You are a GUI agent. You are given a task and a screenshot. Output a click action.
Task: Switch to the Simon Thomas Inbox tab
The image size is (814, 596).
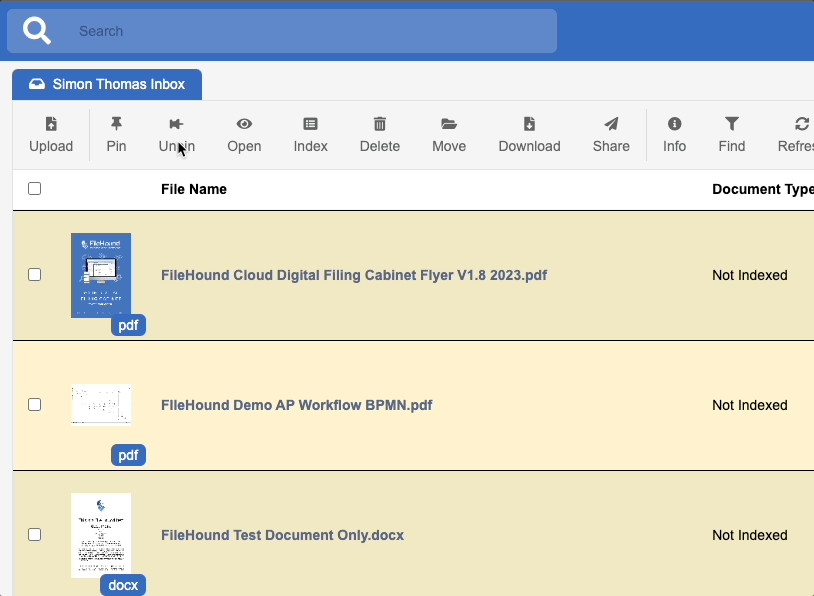point(107,84)
